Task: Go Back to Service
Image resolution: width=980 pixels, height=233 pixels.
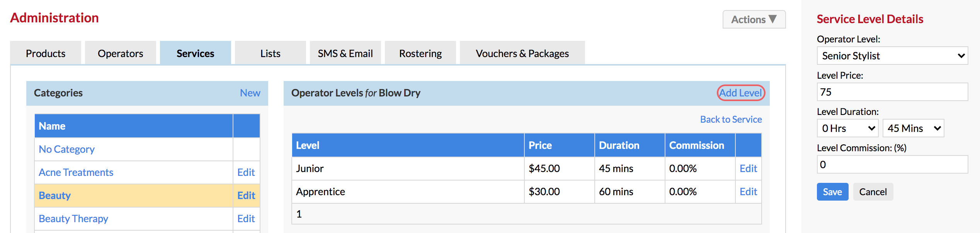Action: click(731, 120)
